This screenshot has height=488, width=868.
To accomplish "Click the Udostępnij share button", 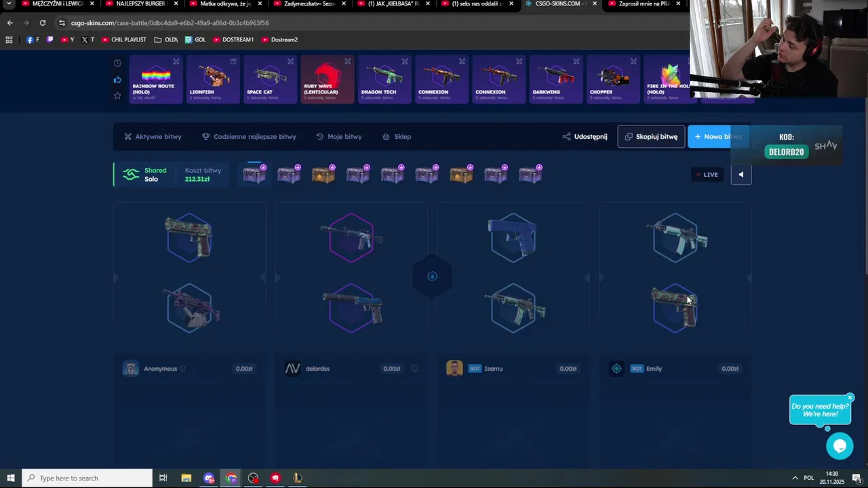I will point(585,136).
